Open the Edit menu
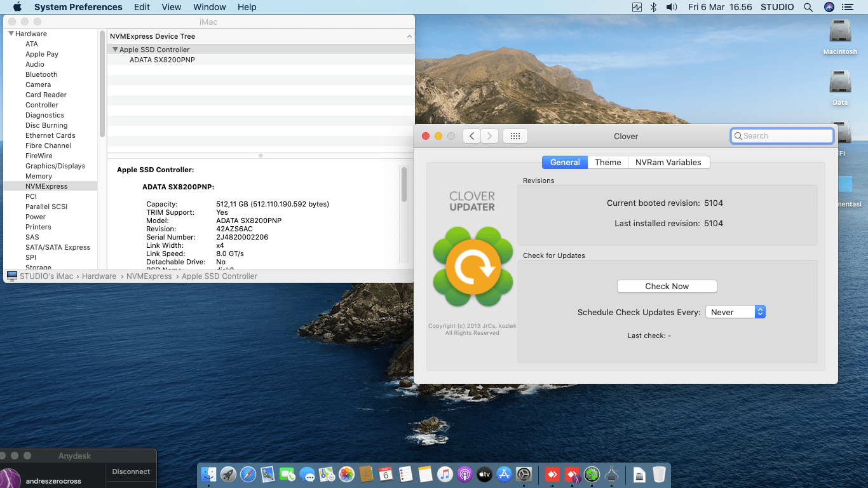The height and width of the screenshot is (488, 868). pos(142,7)
